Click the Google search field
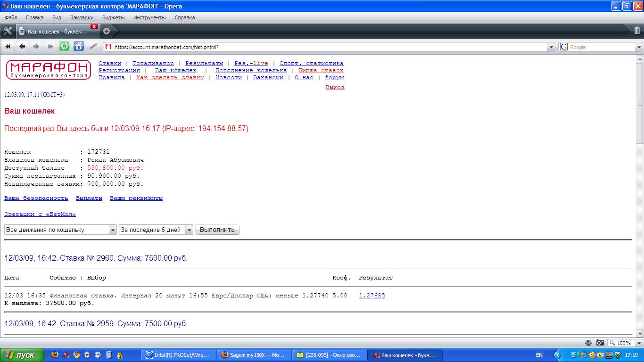The image size is (644, 362). 602,47
